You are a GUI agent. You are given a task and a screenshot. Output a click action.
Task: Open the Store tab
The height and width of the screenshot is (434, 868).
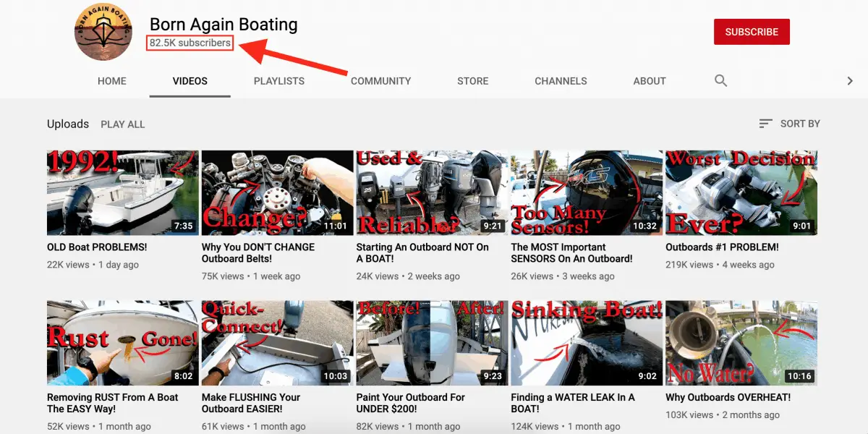point(473,81)
